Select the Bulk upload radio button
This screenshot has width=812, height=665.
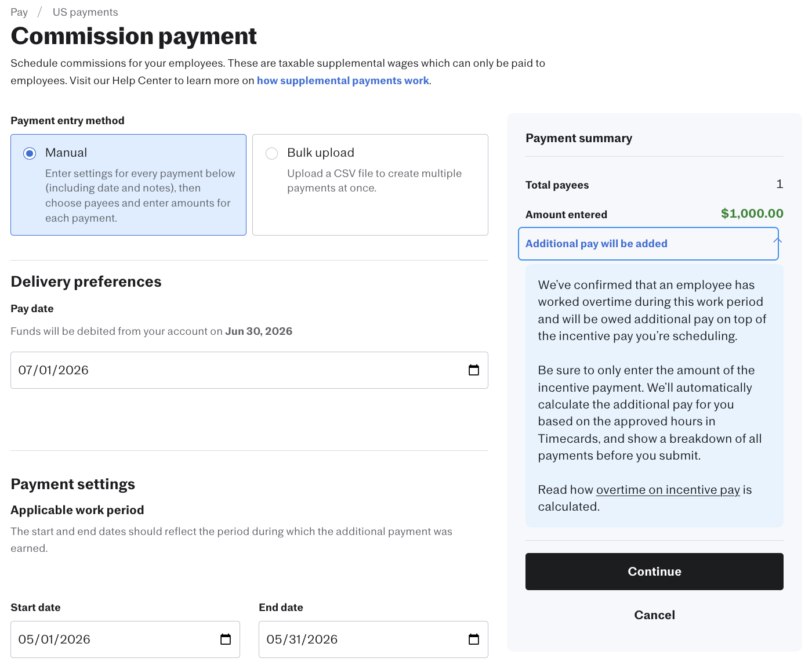(x=271, y=153)
